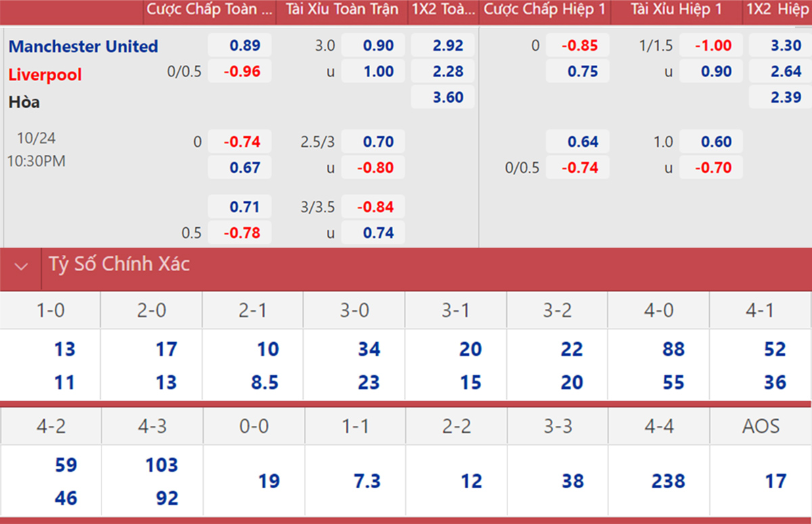
Task: Bet on 4-4 draw at odds 238
Action: 669,481
